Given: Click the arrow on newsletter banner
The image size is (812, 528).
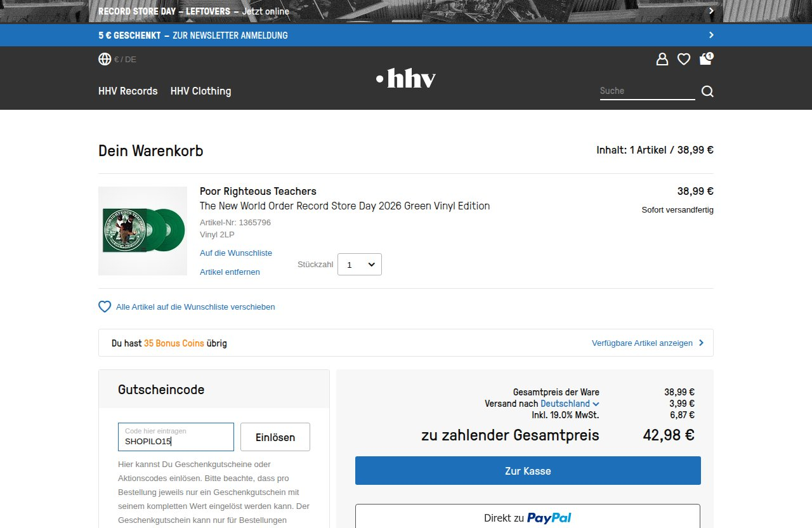Looking at the screenshot, I should click(x=711, y=35).
